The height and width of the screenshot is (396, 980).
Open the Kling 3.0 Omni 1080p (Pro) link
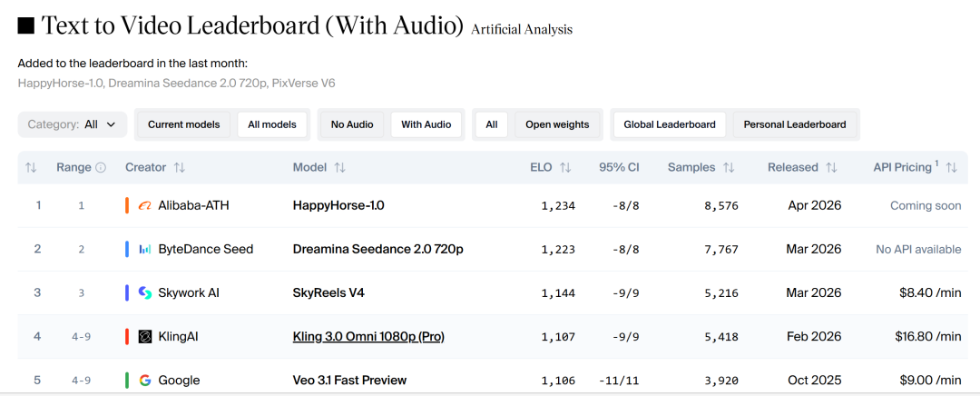pos(367,337)
